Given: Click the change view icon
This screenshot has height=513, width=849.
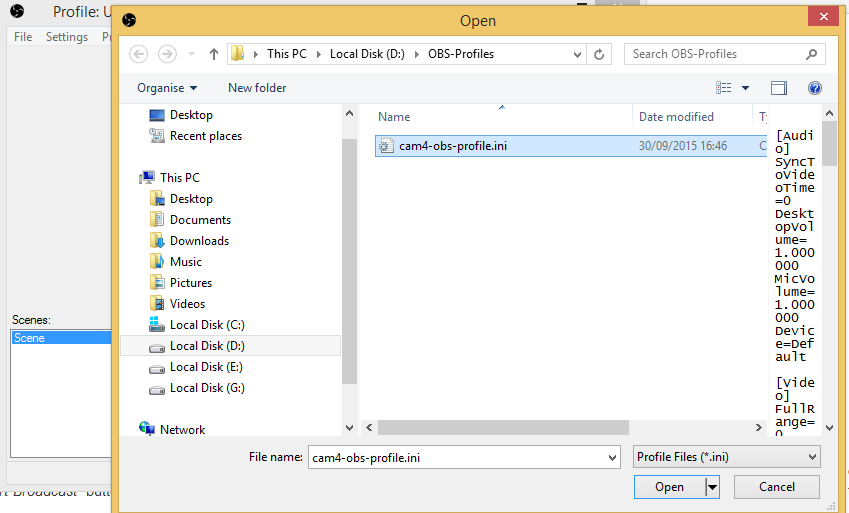Looking at the screenshot, I should click(x=724, y=88).
